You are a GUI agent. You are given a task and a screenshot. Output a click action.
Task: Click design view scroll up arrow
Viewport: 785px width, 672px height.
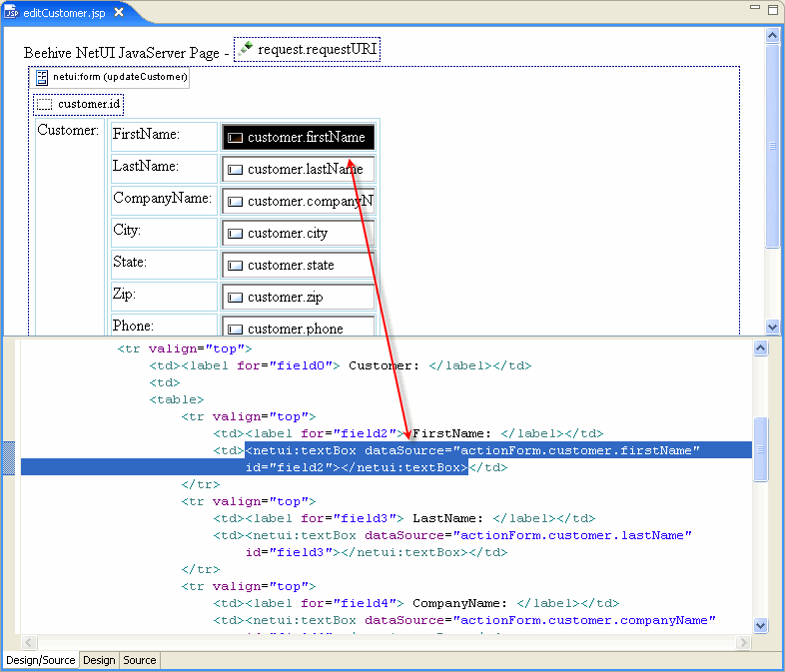[x=772, y=35]
